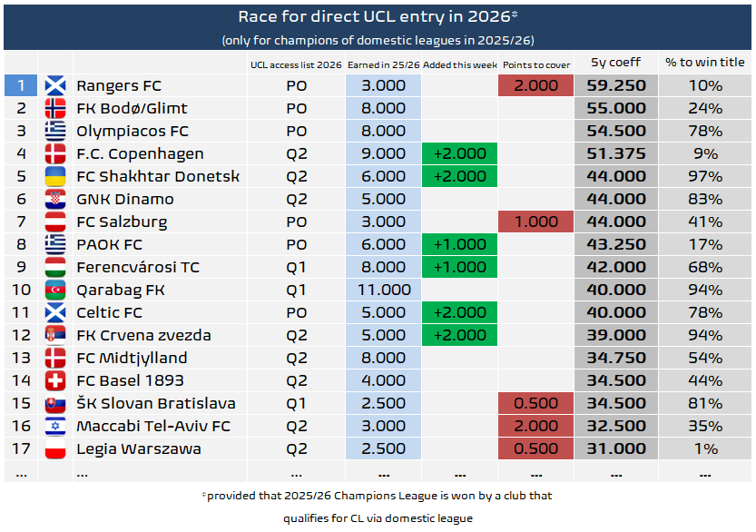Click the Hungary flag beside Ferencvárosi TC
Image resolution: width=756 pixels, height=532 pixels.
[54, 267]
